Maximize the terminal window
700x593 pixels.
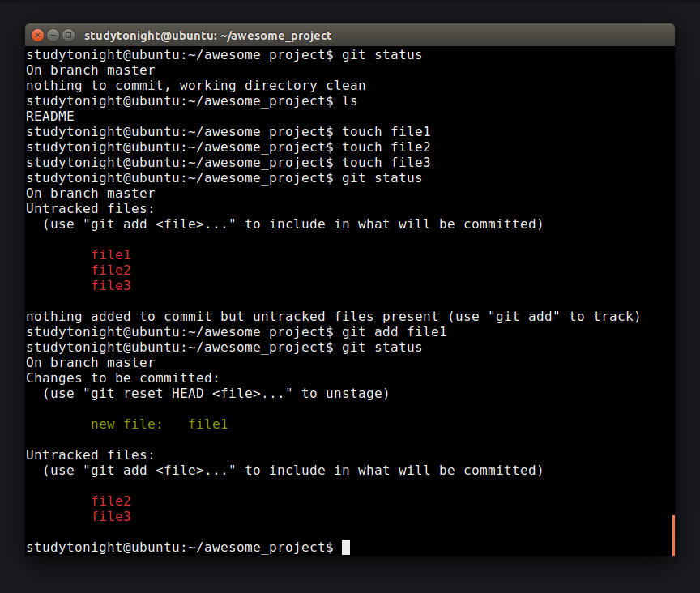[x=68, y=36]
